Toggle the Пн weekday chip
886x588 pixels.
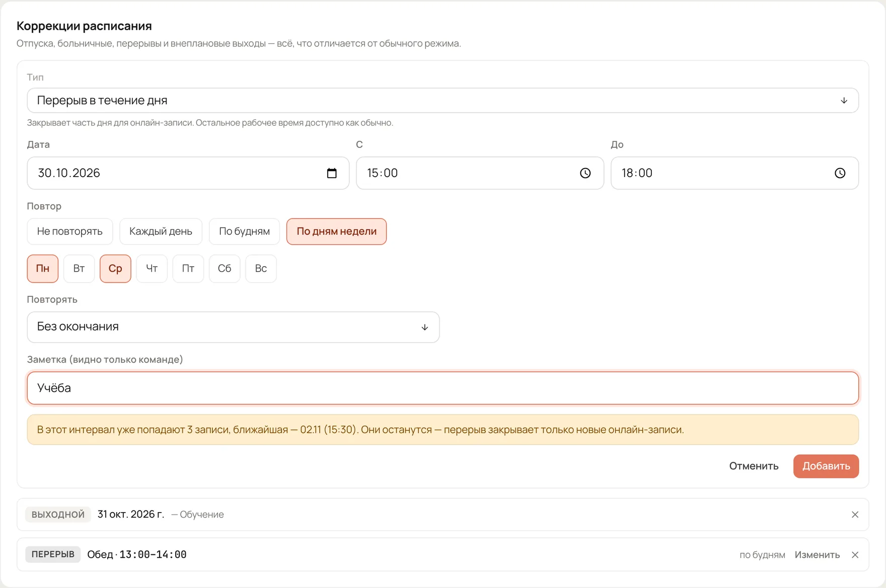pos(43,269)
